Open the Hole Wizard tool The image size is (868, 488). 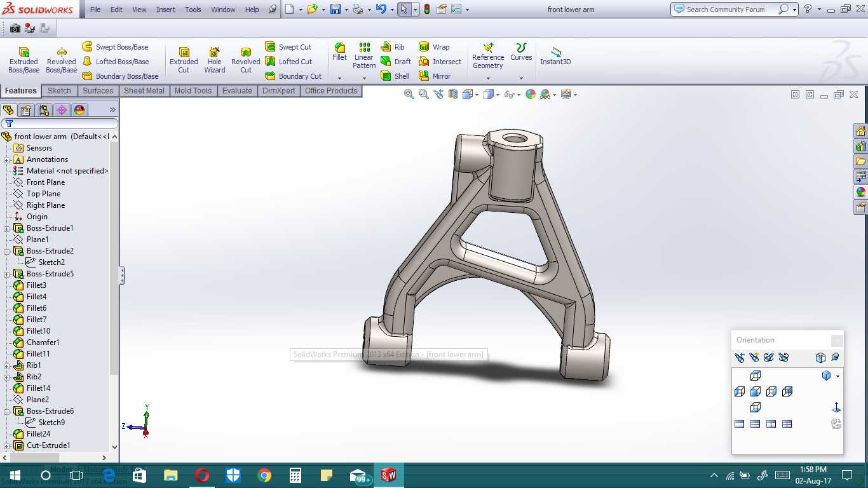click(x=215, y=60)
